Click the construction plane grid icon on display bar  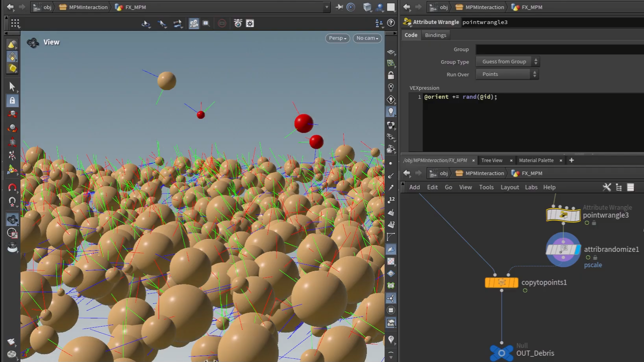click(x=391, y=52)
